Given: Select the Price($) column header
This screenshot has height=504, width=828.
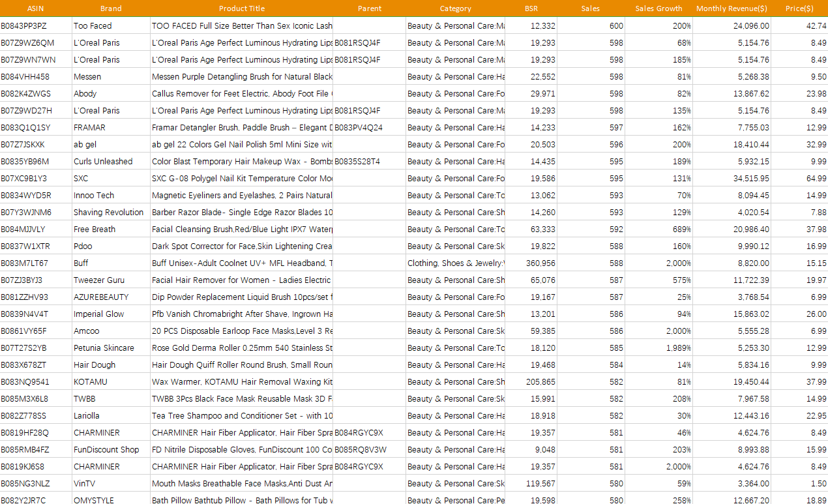Looking at the screenshot, I should pos(799,8).
